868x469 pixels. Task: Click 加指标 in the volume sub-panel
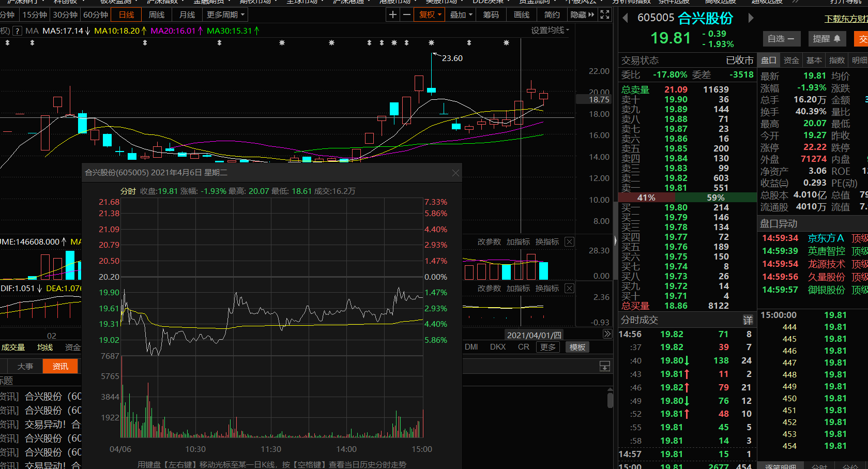coord(518,241)
